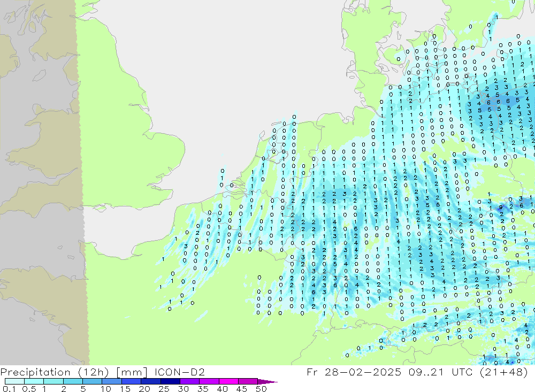Viewport: 535px width, 392px height.
Task: Click the 2–5 mm legend swatch
Action: [73, 381]
